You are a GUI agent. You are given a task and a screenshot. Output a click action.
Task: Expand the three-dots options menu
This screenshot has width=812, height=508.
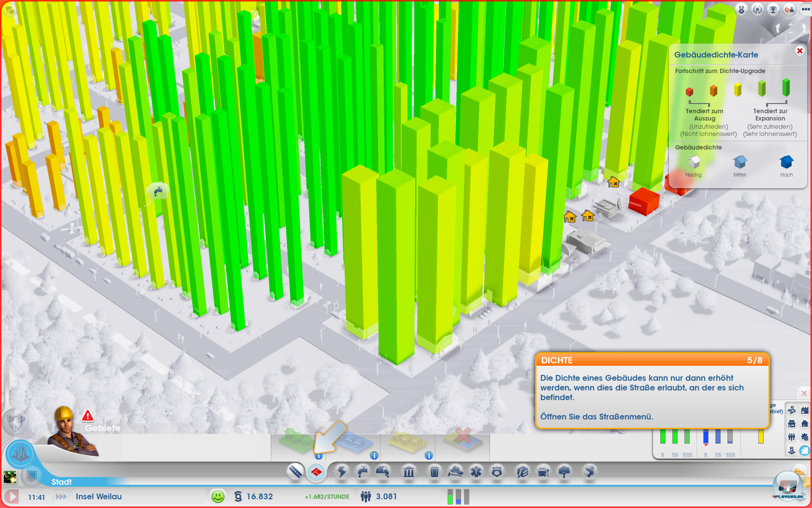[x=805, y=9]
